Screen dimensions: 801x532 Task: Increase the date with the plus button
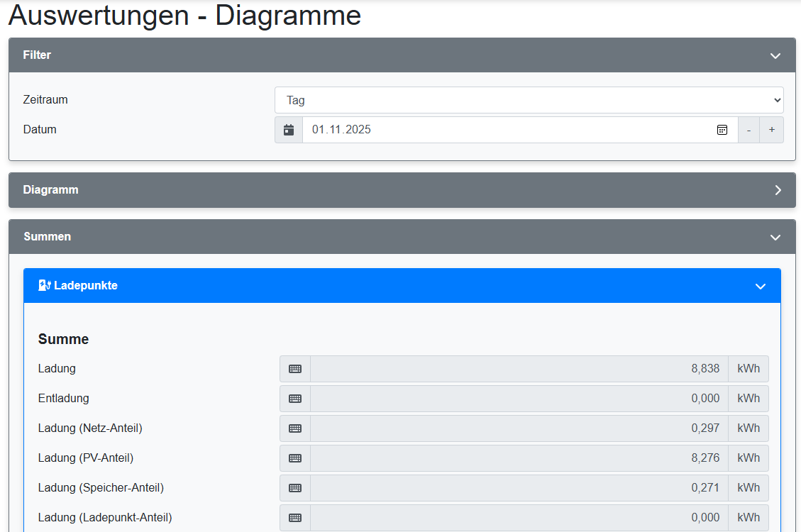point(772,129)
